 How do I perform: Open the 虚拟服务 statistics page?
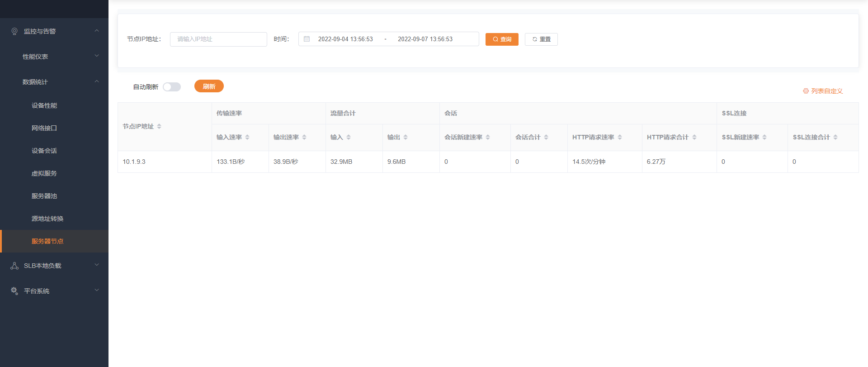click(44, 173)
